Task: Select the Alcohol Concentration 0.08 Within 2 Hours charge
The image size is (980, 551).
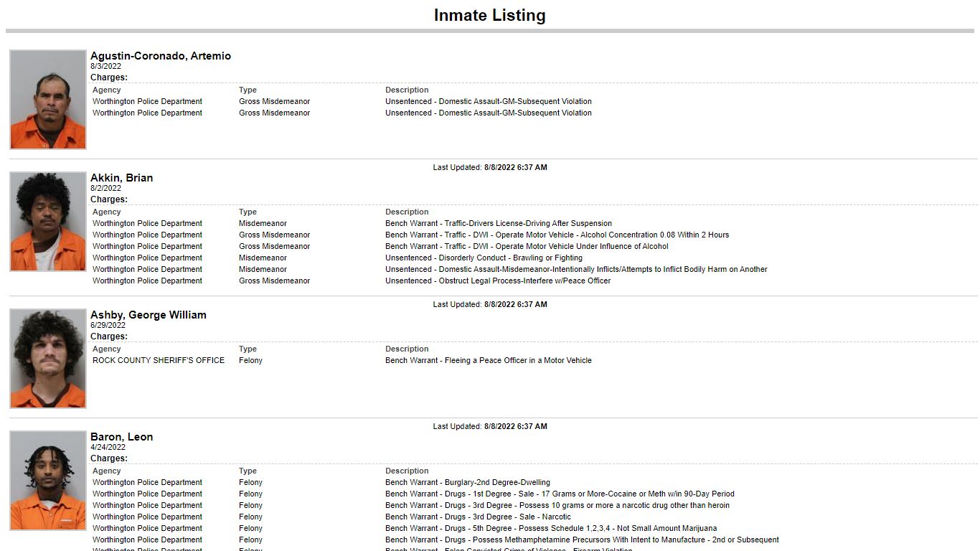Action: coord(557,235)
